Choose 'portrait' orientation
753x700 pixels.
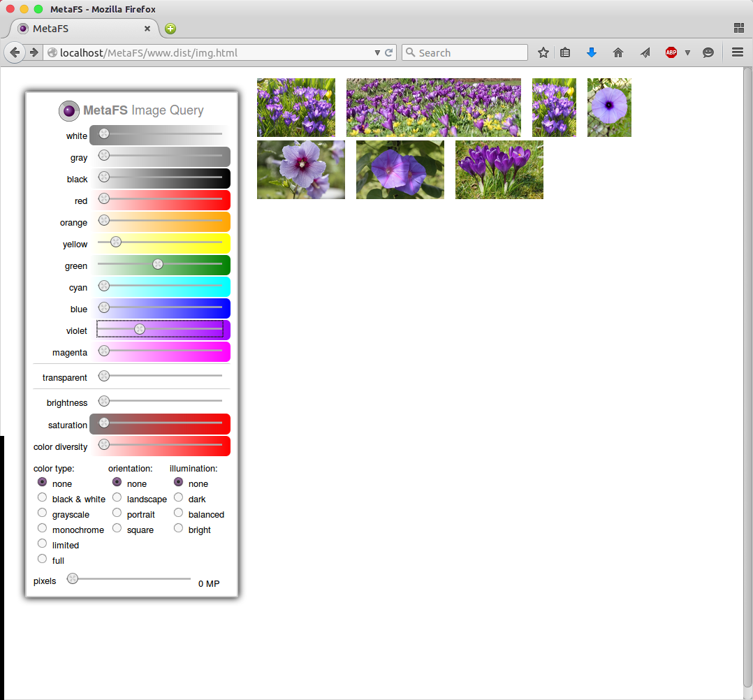tap(117, 513)
